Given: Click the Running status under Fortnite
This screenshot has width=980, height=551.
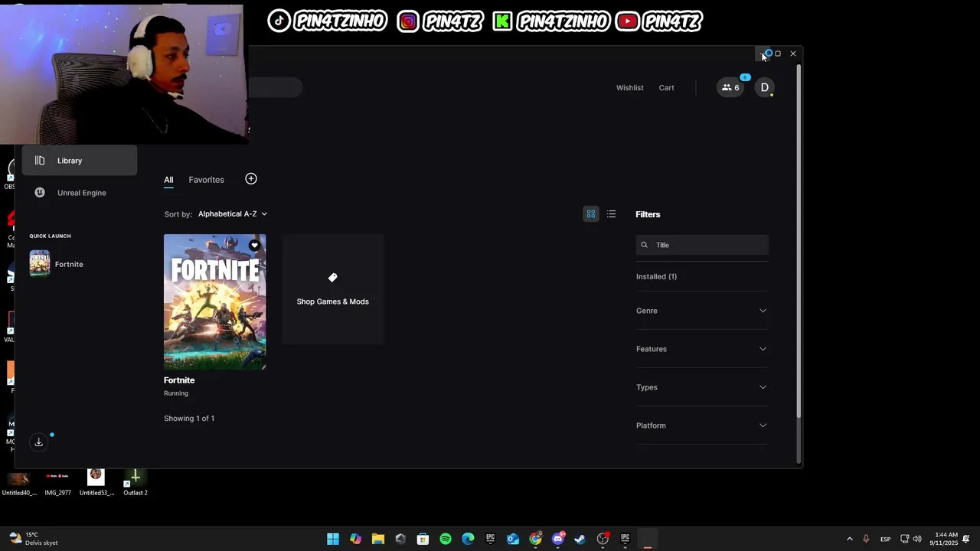Looking at the screenshot, I should pyautogui.click(x=176, y=393).
